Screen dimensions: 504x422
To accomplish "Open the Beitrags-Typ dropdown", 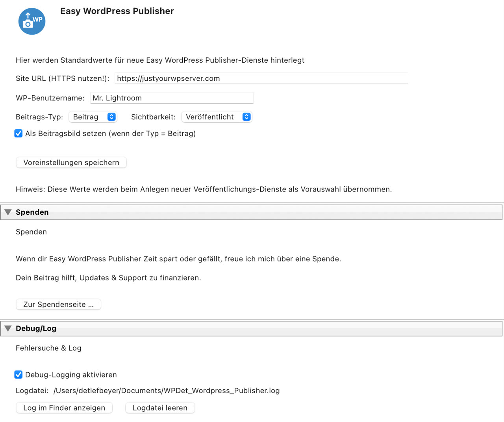I will [93, 117].
